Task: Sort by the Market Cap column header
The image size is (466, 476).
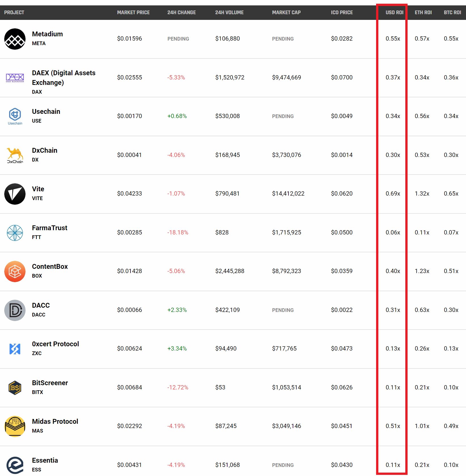Action: [286, 12]
